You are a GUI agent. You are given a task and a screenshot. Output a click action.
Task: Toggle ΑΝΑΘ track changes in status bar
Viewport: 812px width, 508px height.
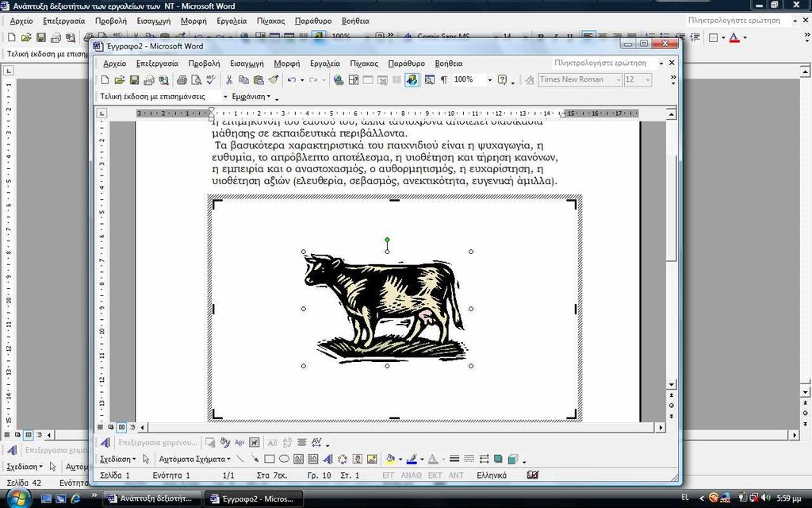[x=412, y=475]
